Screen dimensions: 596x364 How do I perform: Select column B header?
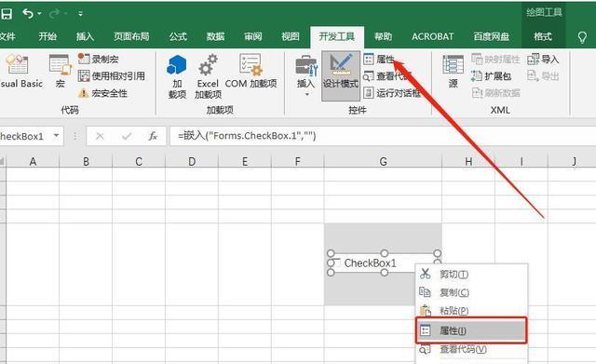click(86, 161)
